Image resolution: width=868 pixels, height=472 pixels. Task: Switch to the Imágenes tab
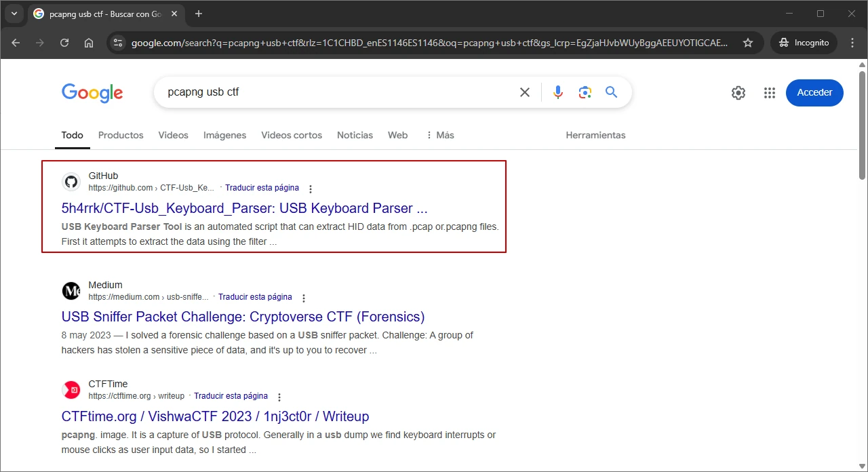click(x=225, y=135)
